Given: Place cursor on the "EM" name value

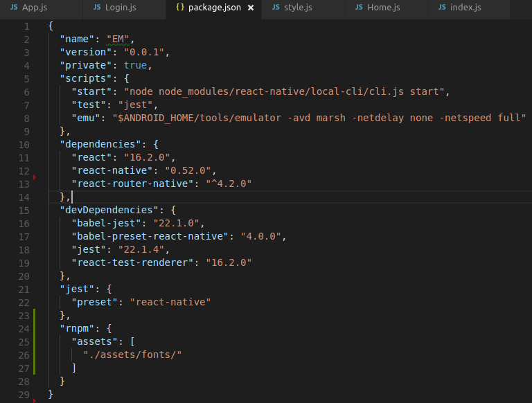Looking at the screenshot, I should 118,39.
